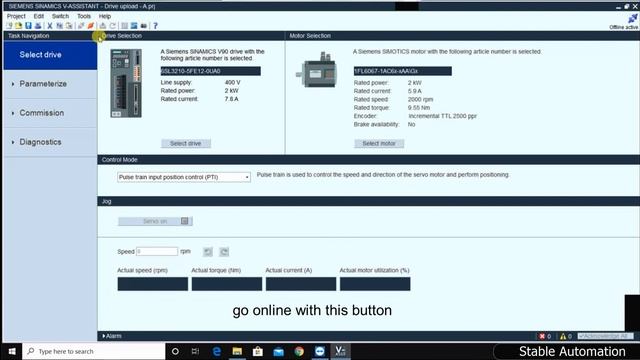This screenshot has width=640, height=360.
Task: Click the Cut scissors toolbar icon
Action: 50,26
